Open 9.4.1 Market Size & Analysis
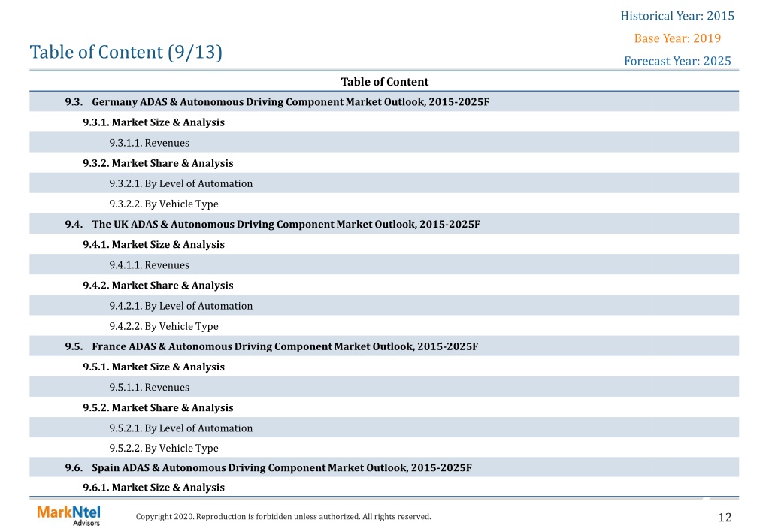This screenshot has width=769, height=532. pos(384,244)
